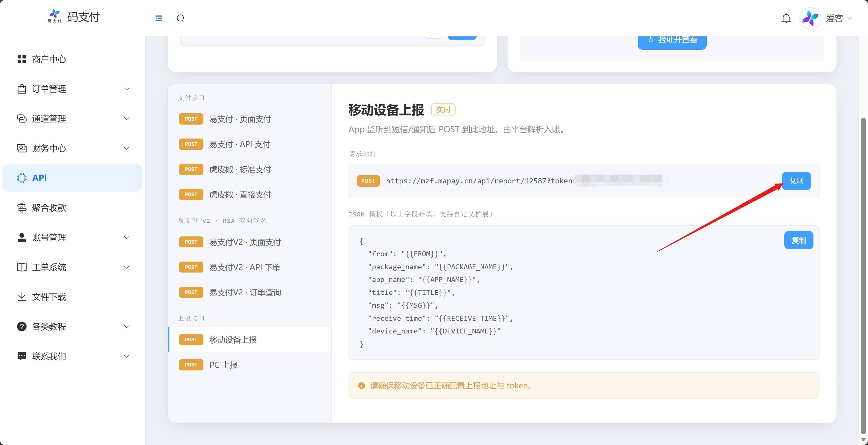Click the POST badge beside 易支付 · 页面支付
This screenshot has width=868, height=445.
[x=191, y=119]
